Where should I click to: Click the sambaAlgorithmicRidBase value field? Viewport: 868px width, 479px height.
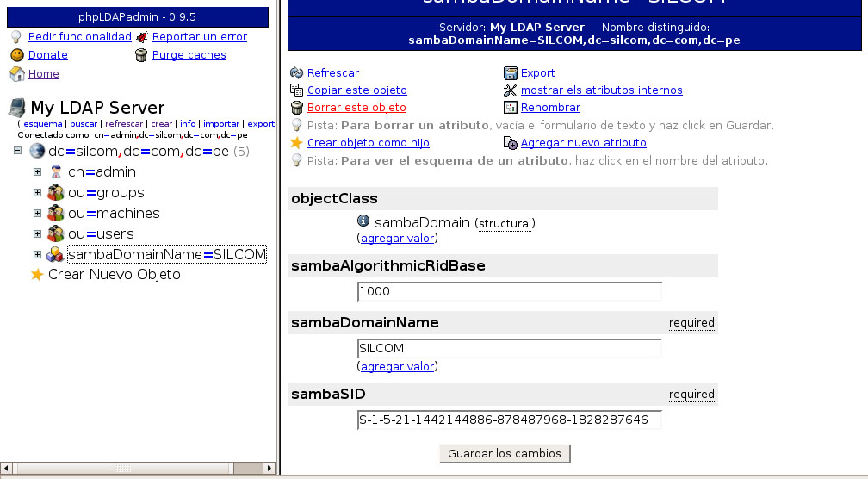[x=509, y=291]
